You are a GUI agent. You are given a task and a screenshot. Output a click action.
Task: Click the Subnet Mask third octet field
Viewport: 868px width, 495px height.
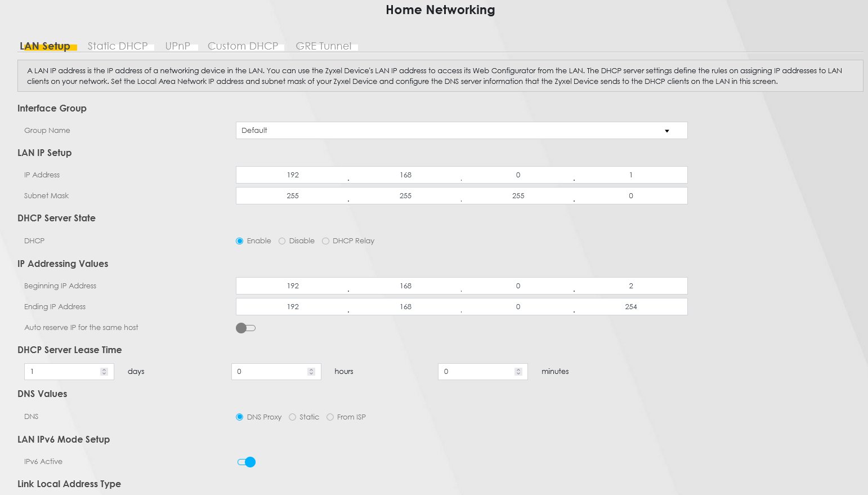(518, 196)
